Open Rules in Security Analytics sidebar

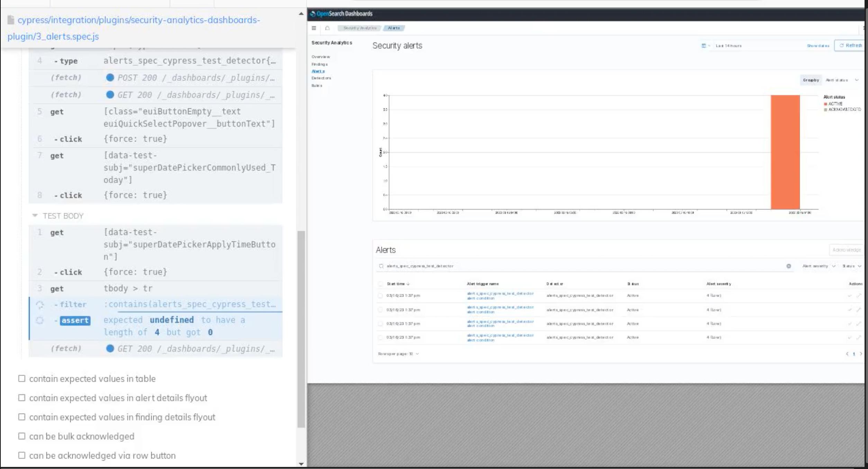click(317, 85)
